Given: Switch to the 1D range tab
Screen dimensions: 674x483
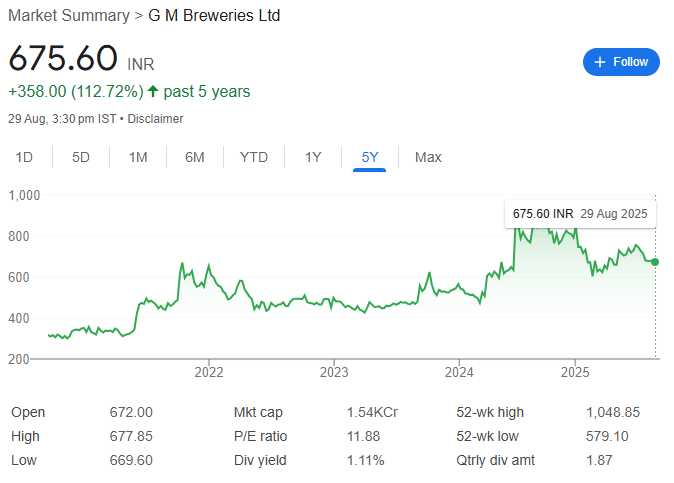Looking at the screenshot, I should pos(24,157).
